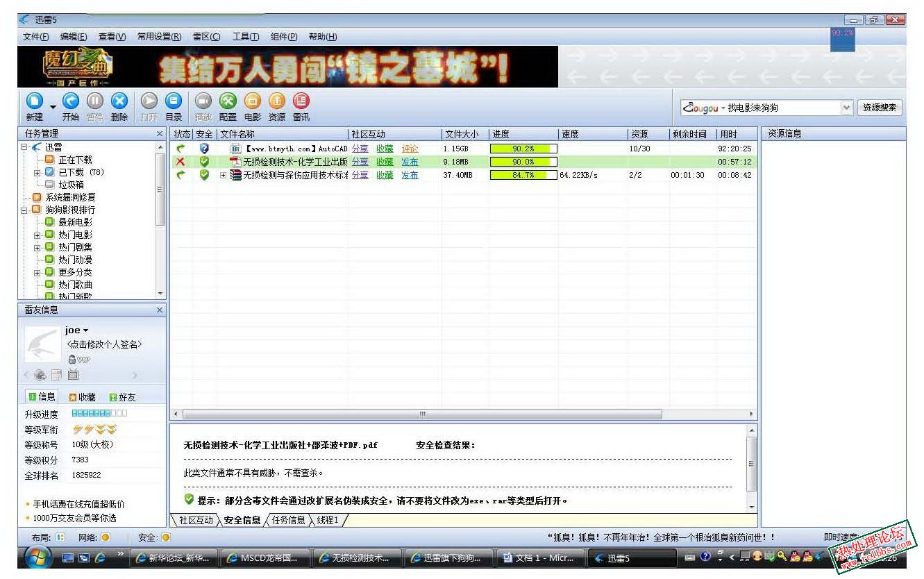Close the 任务管理 panel
The width and height of the screenshot is (924, 579).
coord(160,134)
